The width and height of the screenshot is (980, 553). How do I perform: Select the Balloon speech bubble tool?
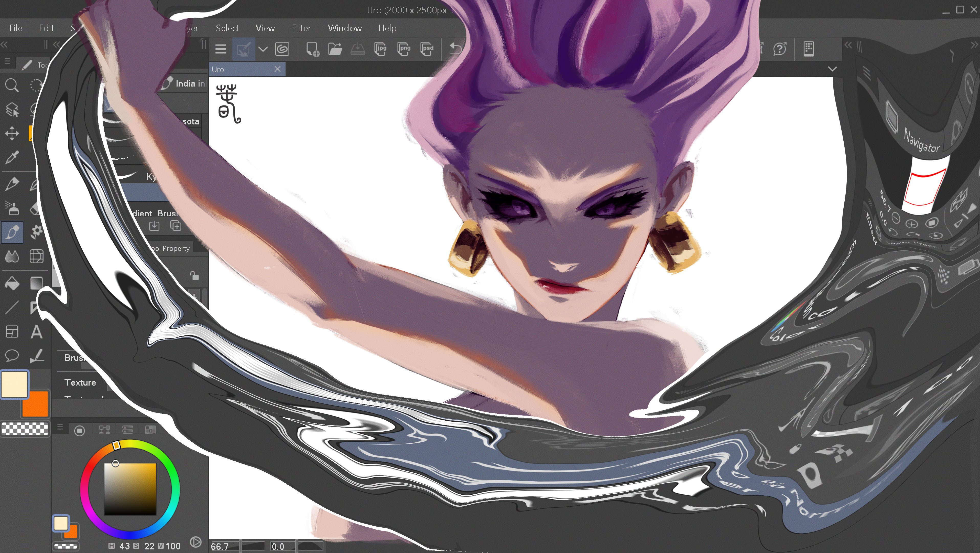tap(12, 355)
